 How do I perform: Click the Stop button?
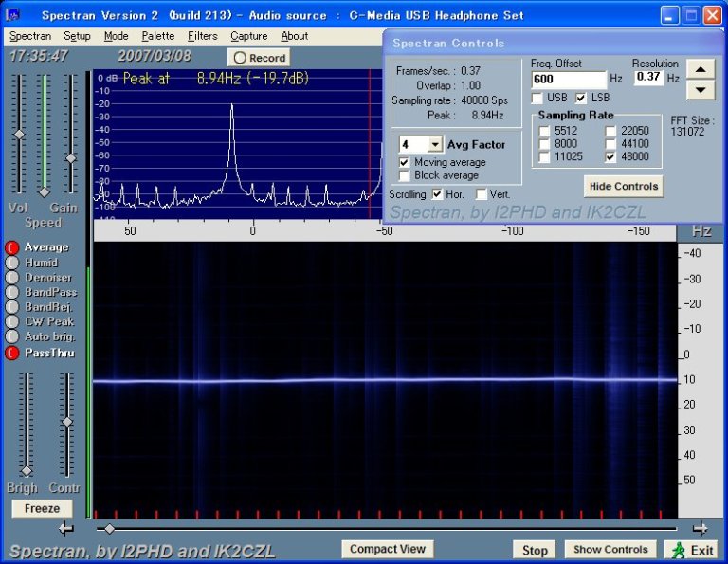(x=535, y=550)
